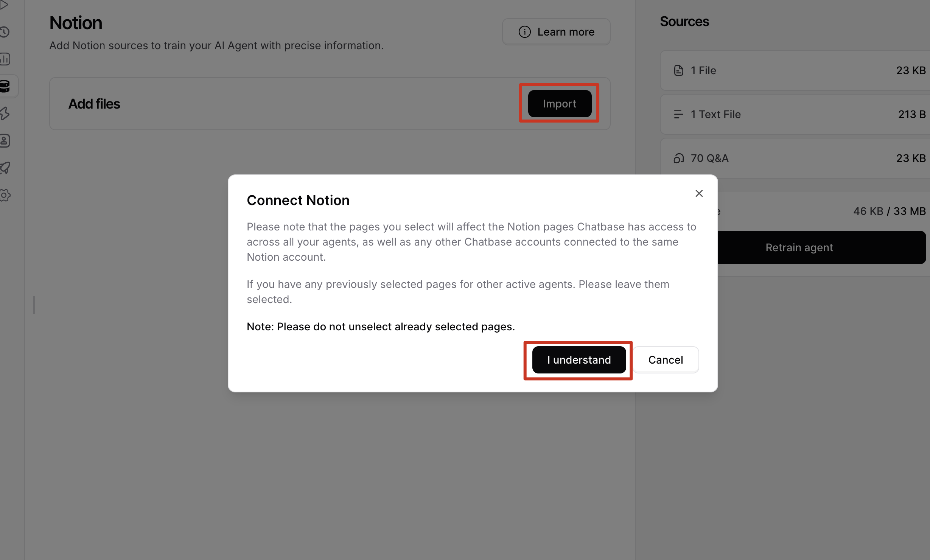930x560 pixels.
Task: Open the Activity clock icon in sidebar
Action: [5, 32]
